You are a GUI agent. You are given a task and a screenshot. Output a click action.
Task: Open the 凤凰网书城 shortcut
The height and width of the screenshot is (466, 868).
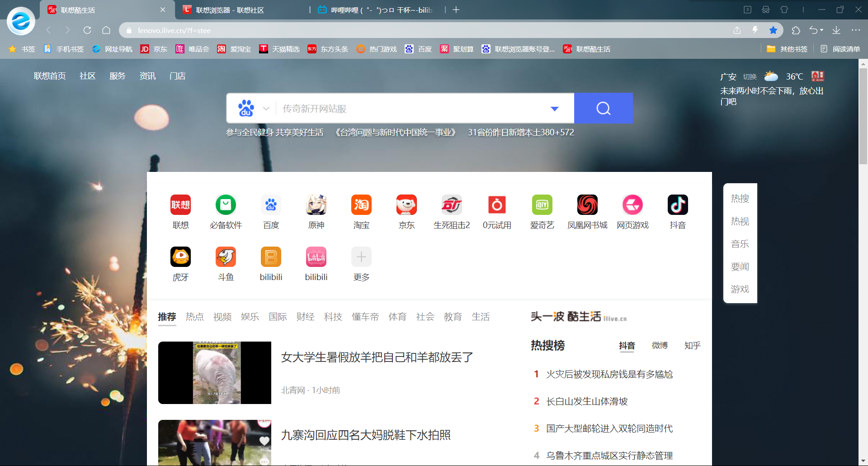click(x=587, y=205)
